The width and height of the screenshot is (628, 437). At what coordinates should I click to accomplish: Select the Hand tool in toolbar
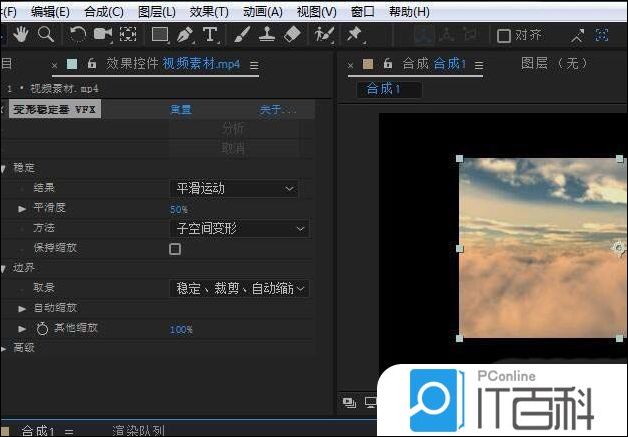click(22, 35)
